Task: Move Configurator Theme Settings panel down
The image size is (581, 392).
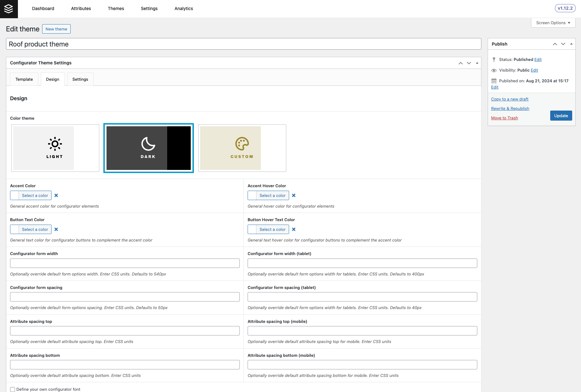Action: 469,63
